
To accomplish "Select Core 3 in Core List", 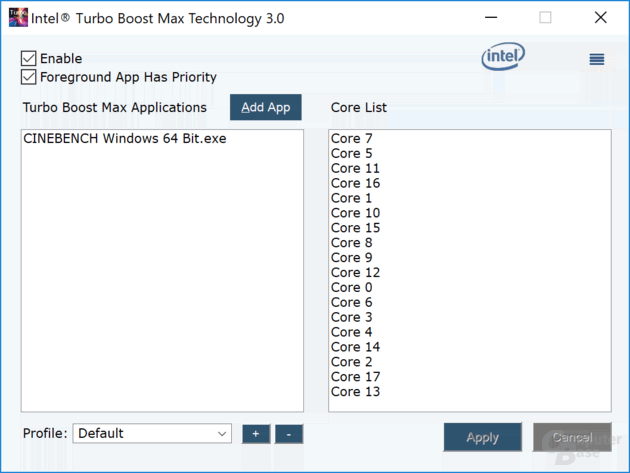I will tap(470, 317).
